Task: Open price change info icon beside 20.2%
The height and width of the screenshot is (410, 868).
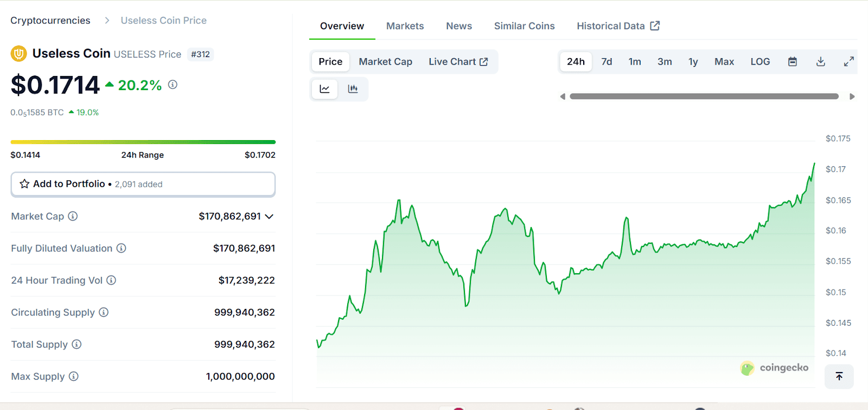Action: (x=173, y=85)
